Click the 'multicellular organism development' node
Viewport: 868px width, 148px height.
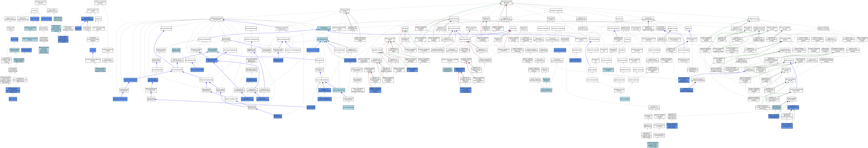[324, 29]
